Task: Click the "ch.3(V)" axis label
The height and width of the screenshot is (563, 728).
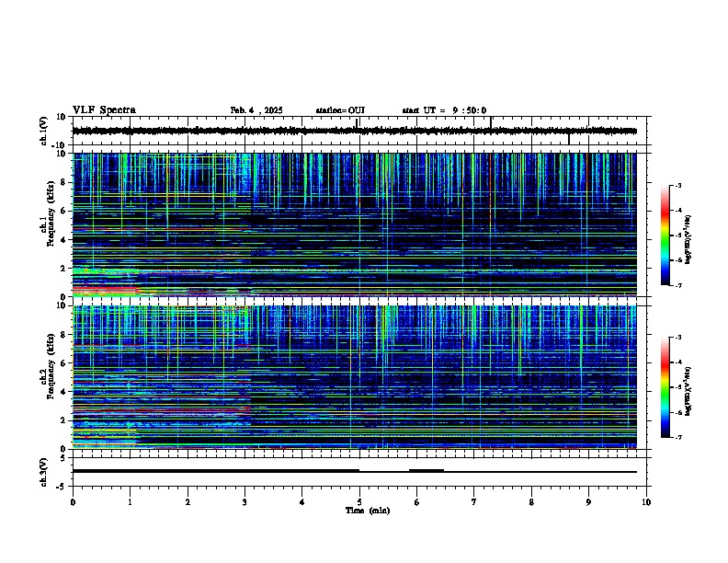Action: tap(44, 472)
